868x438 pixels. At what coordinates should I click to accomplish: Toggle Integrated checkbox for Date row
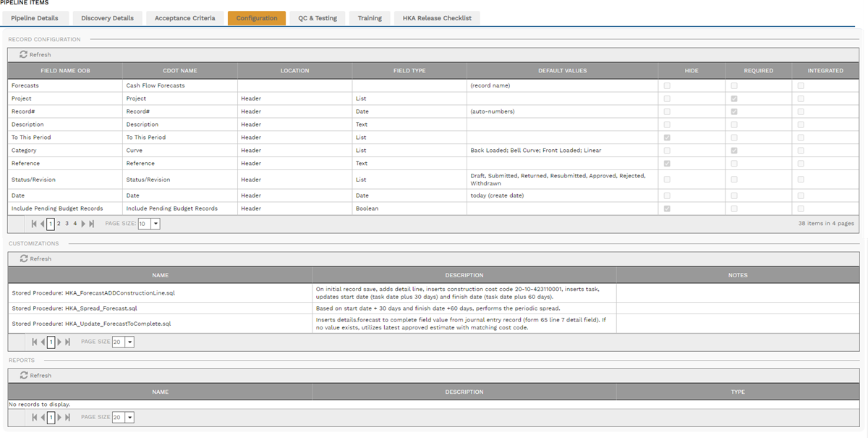(801, 195)
